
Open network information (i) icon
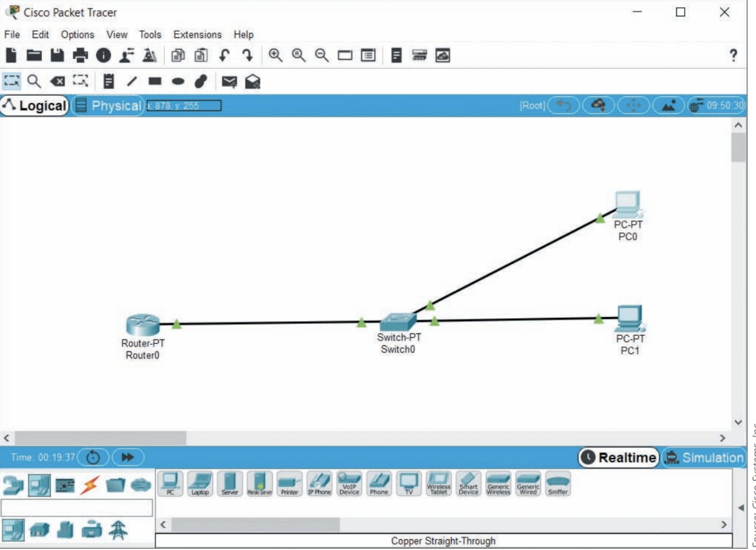coord(103,55)
